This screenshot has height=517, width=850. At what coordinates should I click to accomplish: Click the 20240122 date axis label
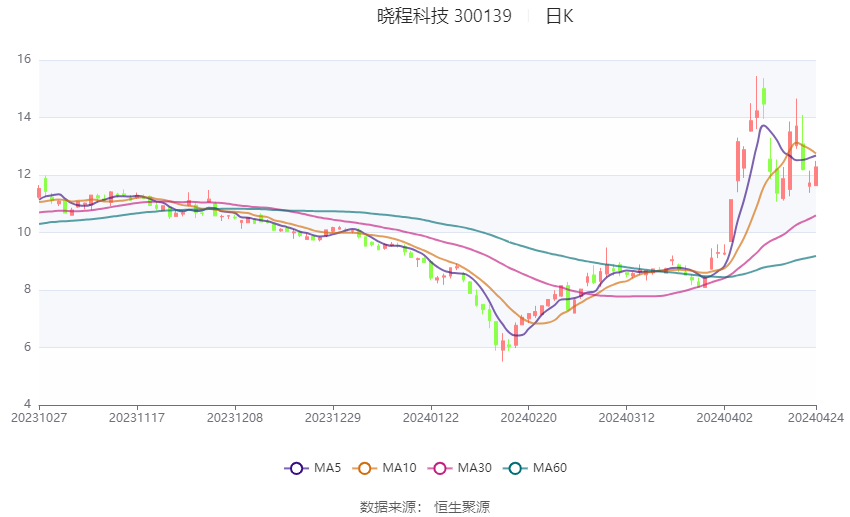coord(430,417)
